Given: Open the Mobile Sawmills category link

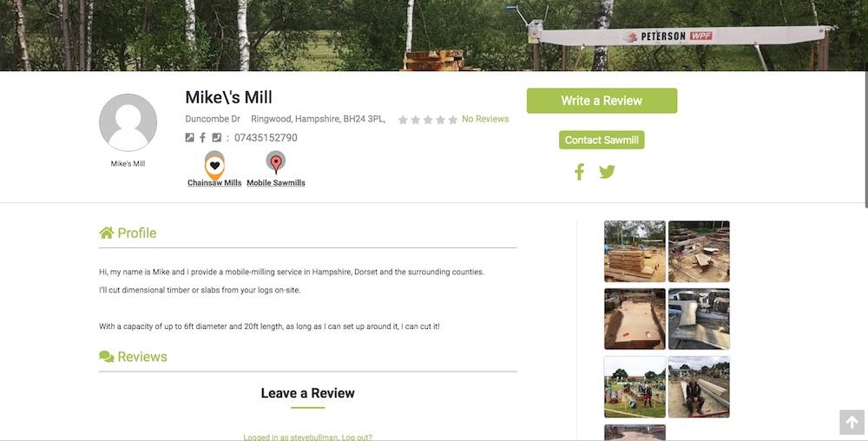Looking at the screenshot, I should pyautogui.click(x=276, y=182).
